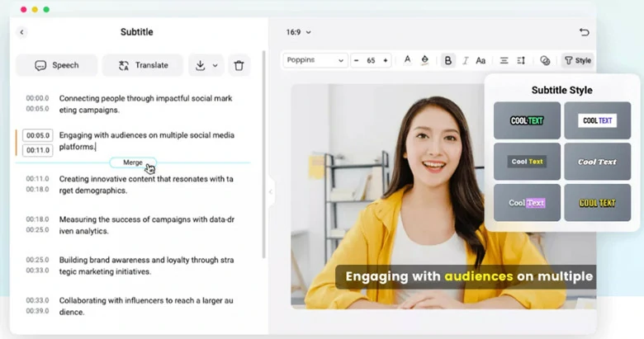
Task: Click the green maximize window button
Action: tap(46, 9)
